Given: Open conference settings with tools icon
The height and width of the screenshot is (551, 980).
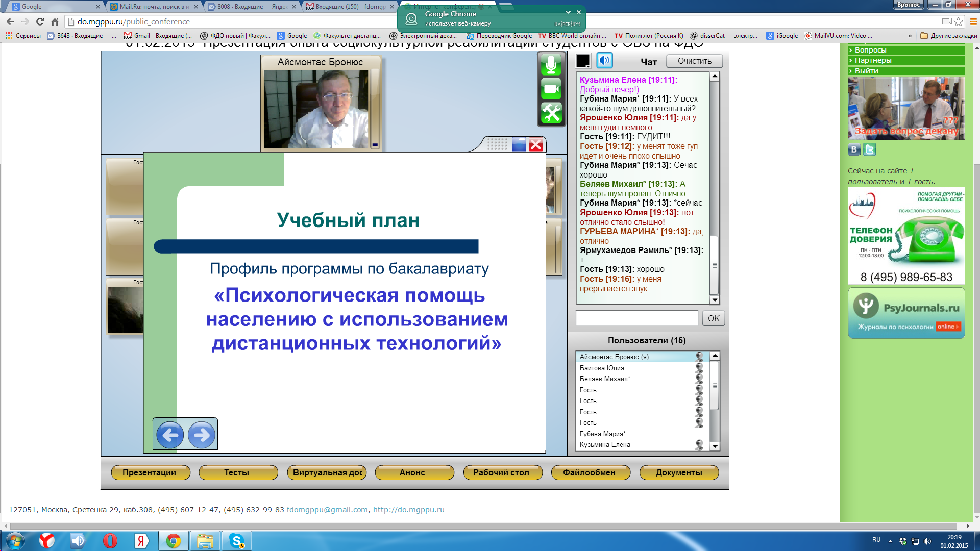Looking at the screenshot, I should pyautogui.click(x=551, y=113).
